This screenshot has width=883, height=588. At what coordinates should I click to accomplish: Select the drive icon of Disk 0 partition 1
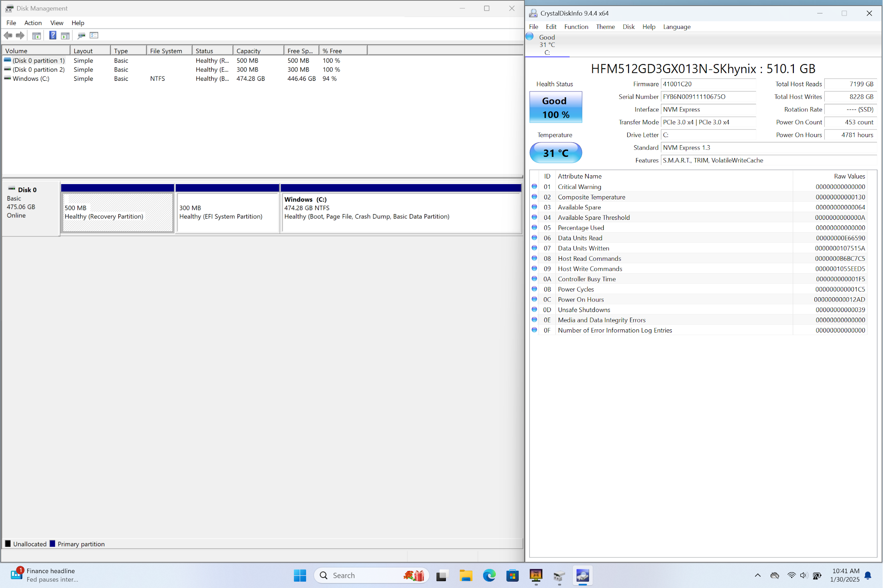click(7, 60)
